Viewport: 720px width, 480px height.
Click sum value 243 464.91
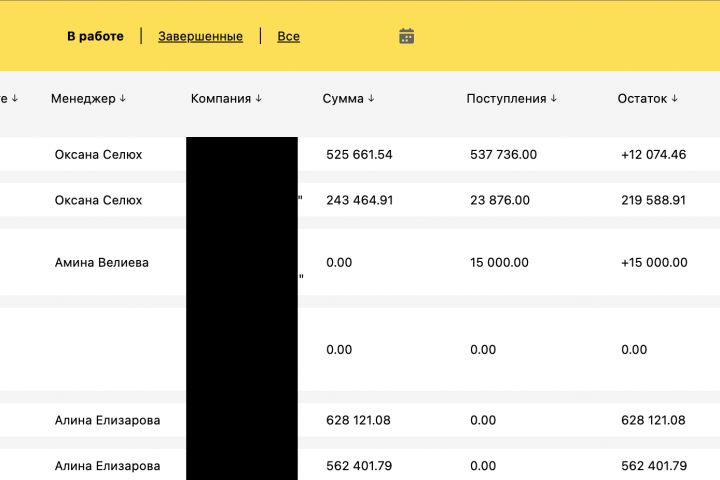tap(359, 200)
